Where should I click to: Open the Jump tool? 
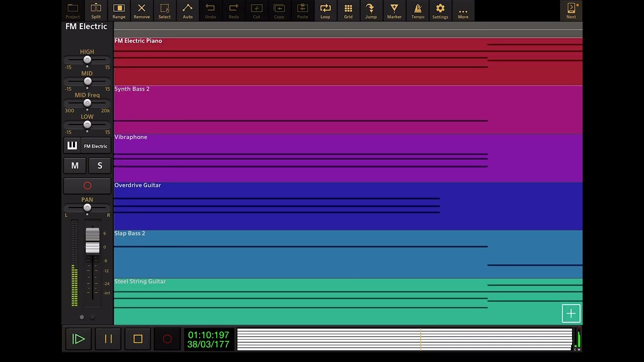coord(371,11)
